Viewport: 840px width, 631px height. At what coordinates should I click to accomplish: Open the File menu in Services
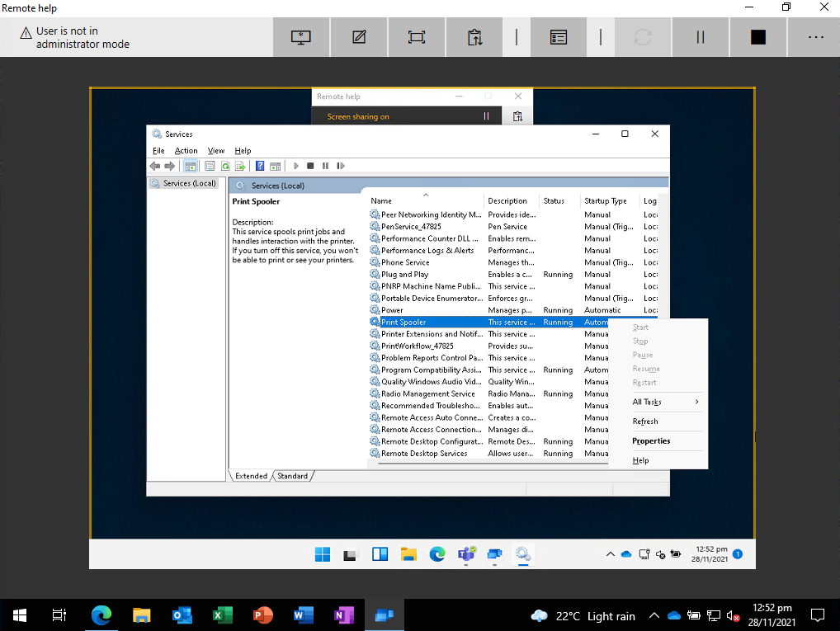point(158,150)
